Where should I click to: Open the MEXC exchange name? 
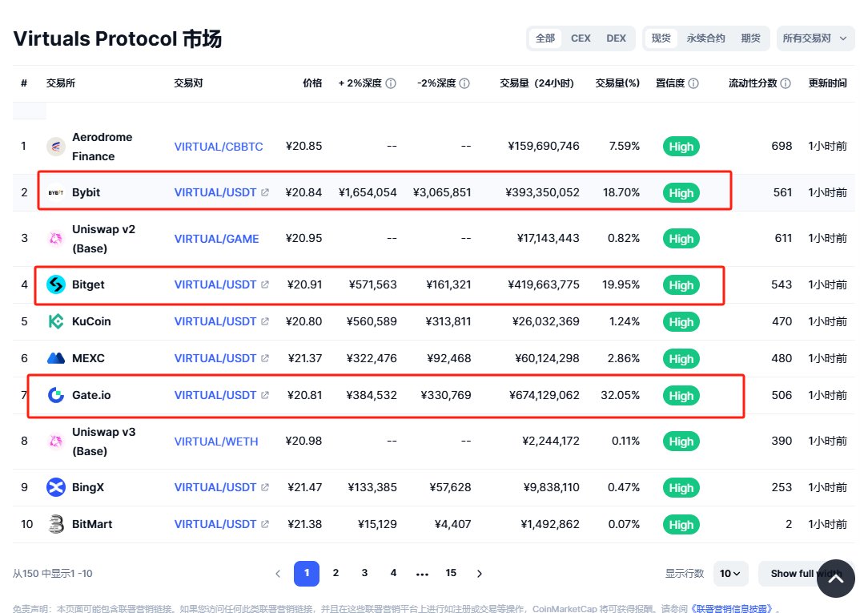pyautogui.click(x=88, y=358)
